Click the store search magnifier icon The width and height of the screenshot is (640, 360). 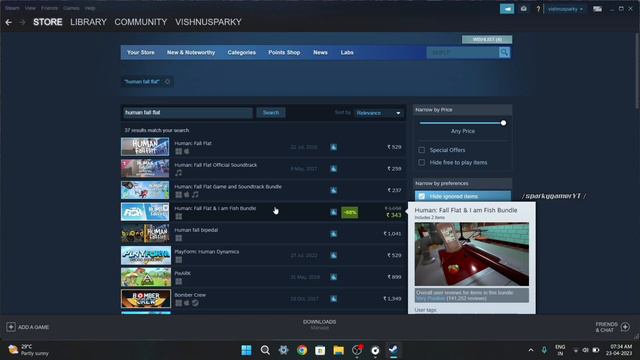click(504, 52)
